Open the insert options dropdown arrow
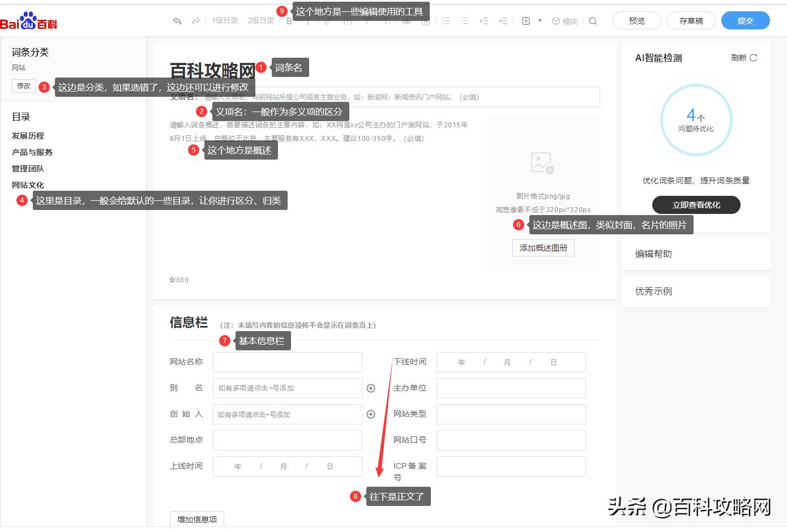Viewport: 787px width, 532px height. (541, 20)
